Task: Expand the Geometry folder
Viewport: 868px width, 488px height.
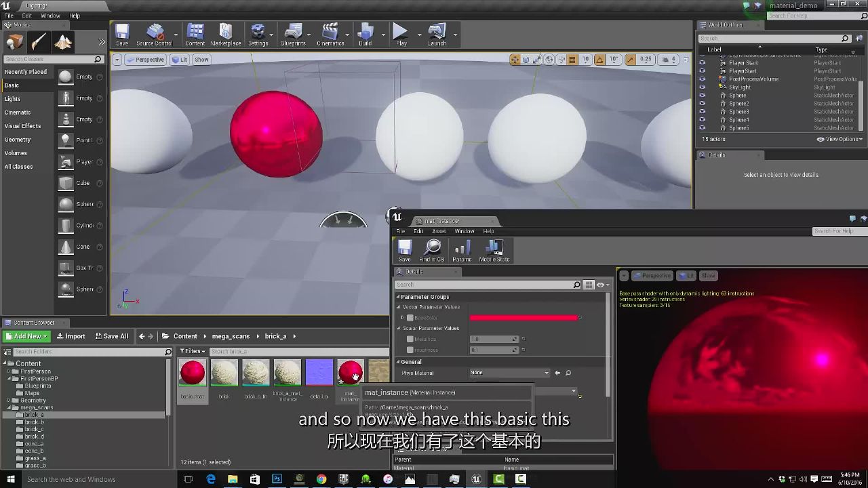Action: [x=9, y=401]
